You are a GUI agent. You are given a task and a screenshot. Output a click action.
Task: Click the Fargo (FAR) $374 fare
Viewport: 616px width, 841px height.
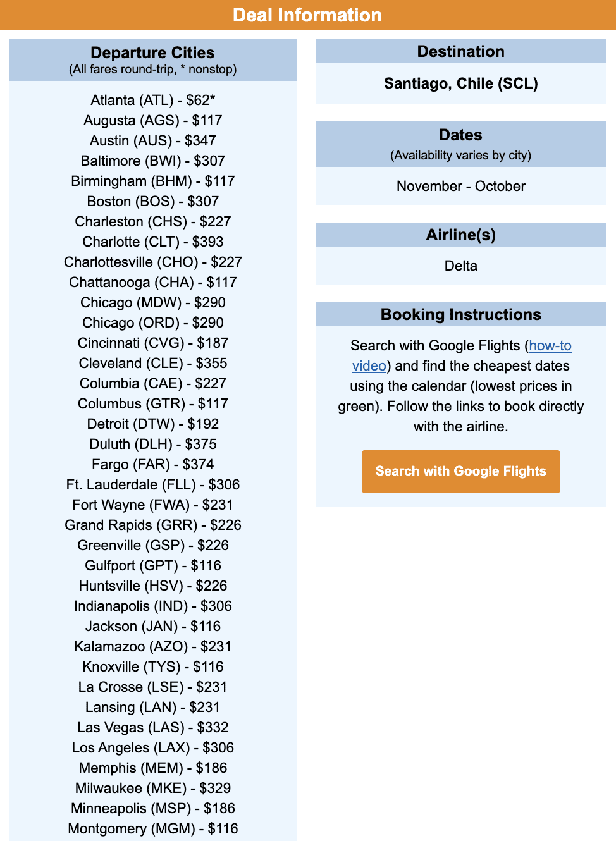(x=152, y=464)
